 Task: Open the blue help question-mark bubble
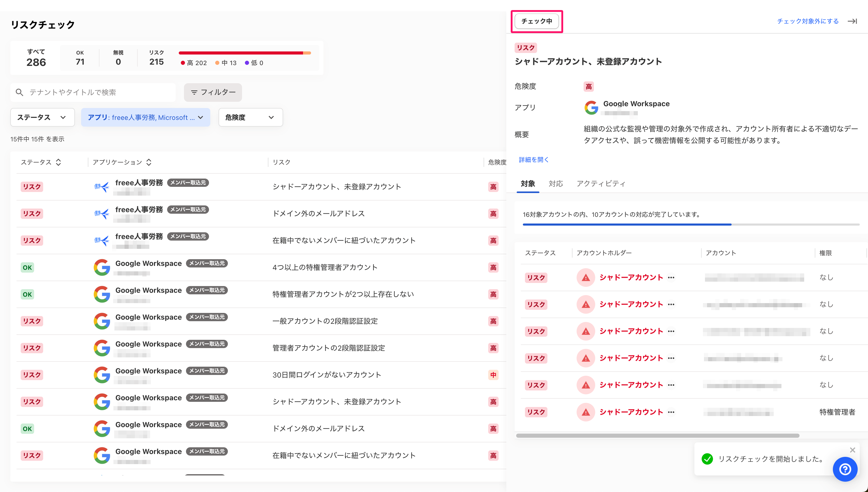click(x=845, y=469)
